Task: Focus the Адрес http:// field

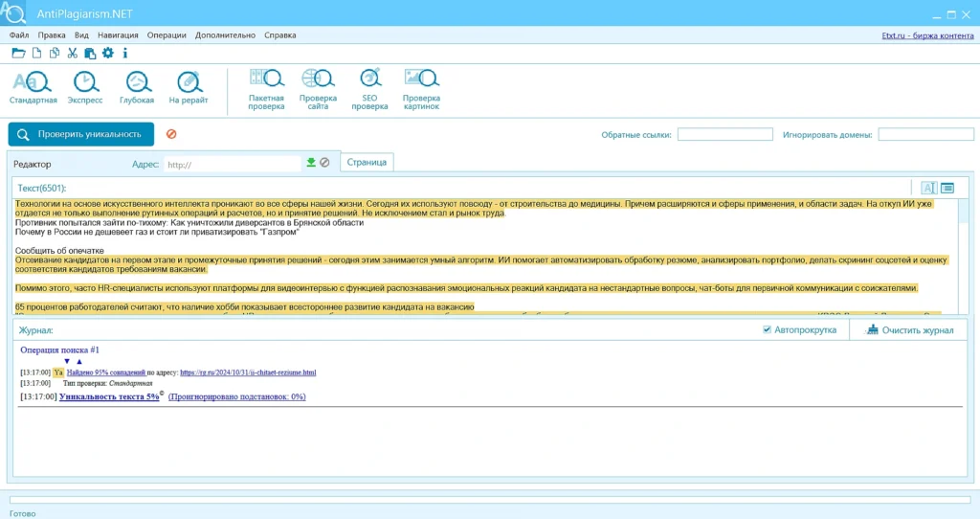Action: (232, 164)
